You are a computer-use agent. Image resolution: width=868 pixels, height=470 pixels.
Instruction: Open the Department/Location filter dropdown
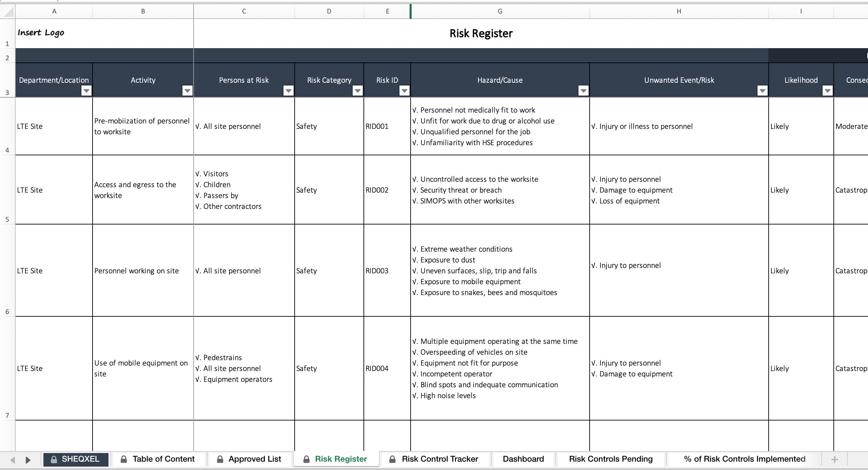[86, 91]
